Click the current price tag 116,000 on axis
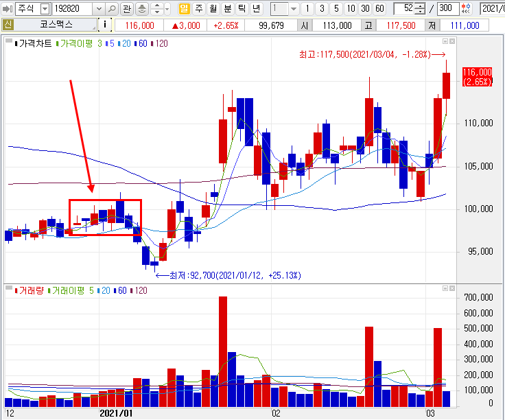The width and height of the screenshot is (505, 420). pos(477,77)
